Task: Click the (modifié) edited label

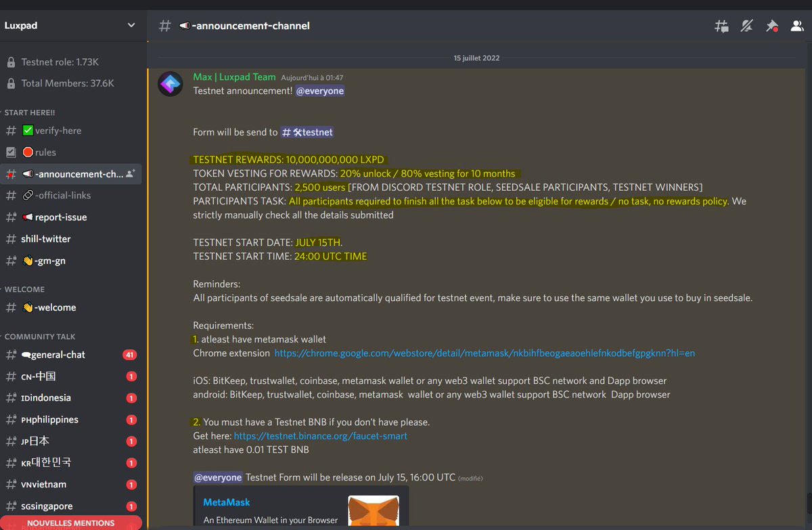Action: coord(470,479)
